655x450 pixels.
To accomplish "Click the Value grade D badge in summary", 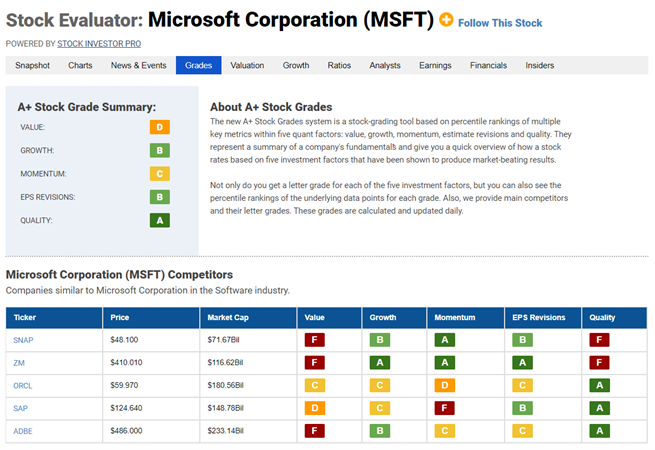I will click(160, 127).
